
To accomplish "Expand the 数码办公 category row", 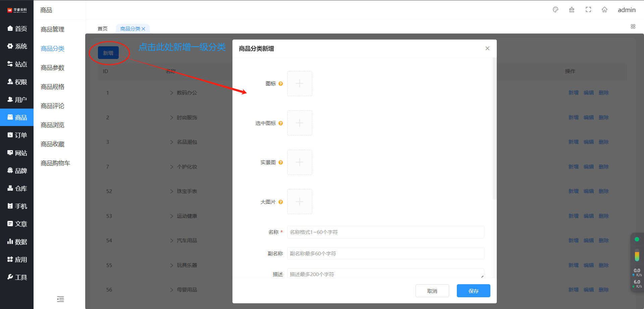I will [172, 93].
